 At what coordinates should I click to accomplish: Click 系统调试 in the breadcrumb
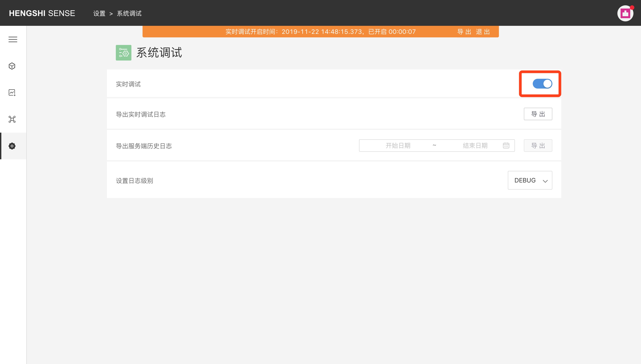tap(129, 14)
